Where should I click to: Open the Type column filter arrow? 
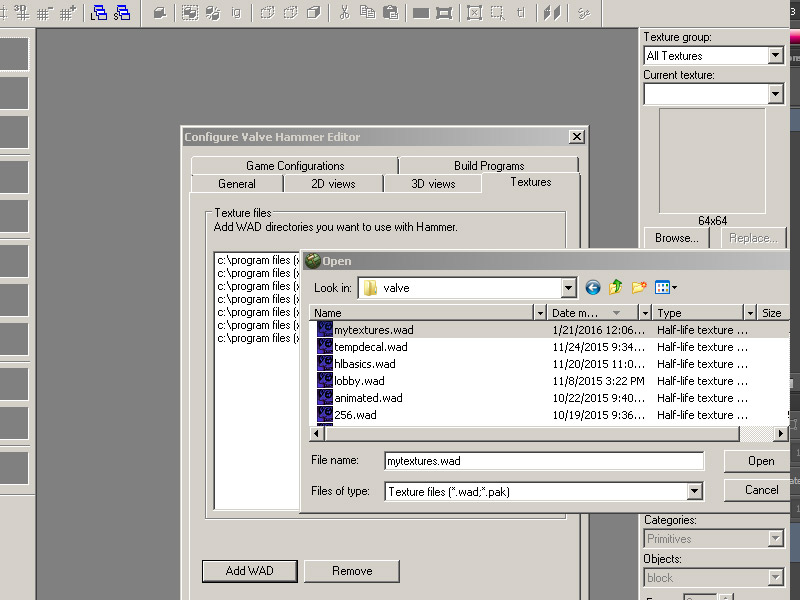(750, 313)
